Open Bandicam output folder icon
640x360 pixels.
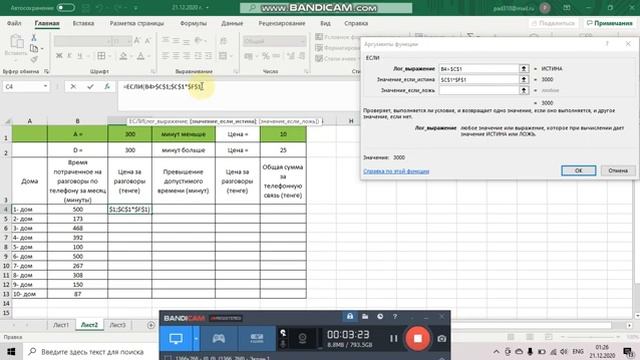click(365, 316)
